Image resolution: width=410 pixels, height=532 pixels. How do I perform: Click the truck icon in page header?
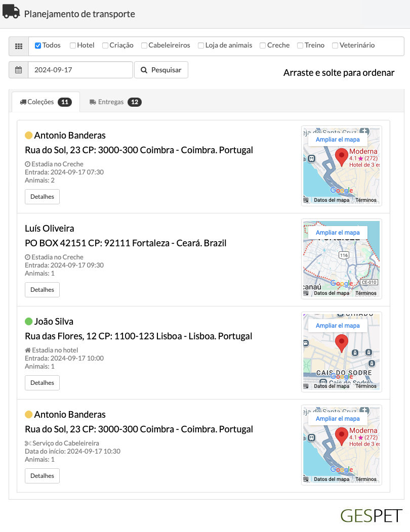(11, 11)
